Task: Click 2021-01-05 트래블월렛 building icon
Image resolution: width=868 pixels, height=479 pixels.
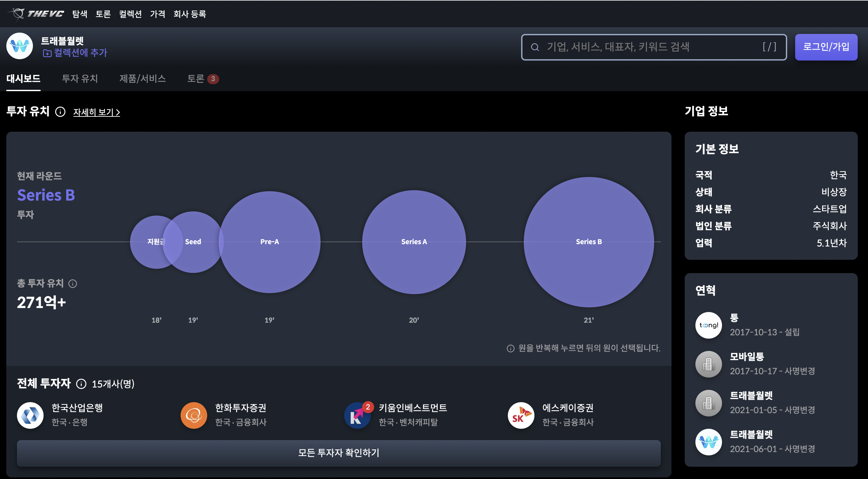Action: coord(709,403)
